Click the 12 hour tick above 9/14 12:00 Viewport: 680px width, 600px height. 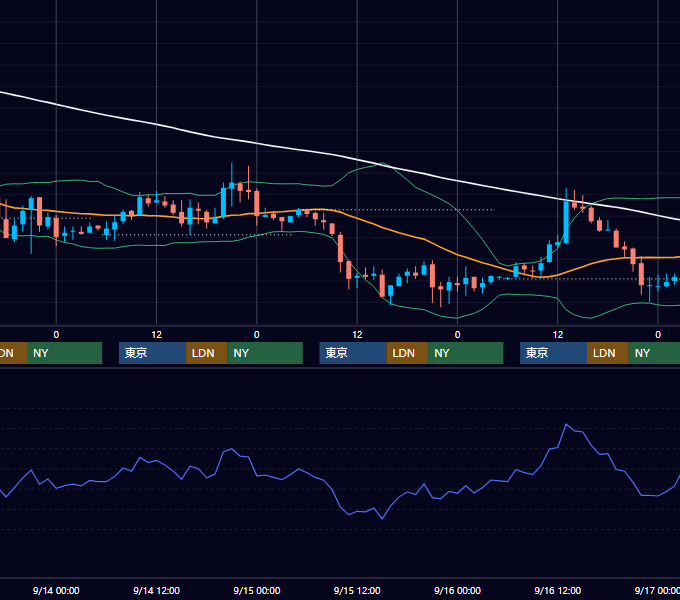coord(157,335)
